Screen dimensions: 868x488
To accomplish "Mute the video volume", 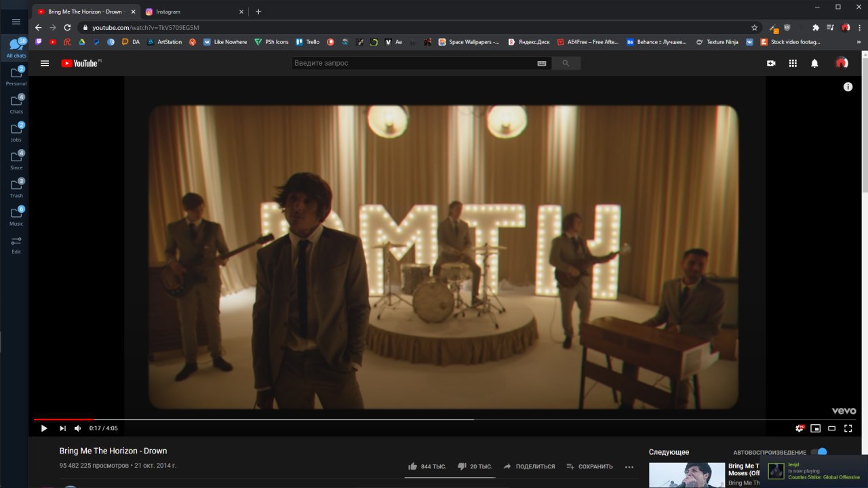I will (x=77, y=428).
